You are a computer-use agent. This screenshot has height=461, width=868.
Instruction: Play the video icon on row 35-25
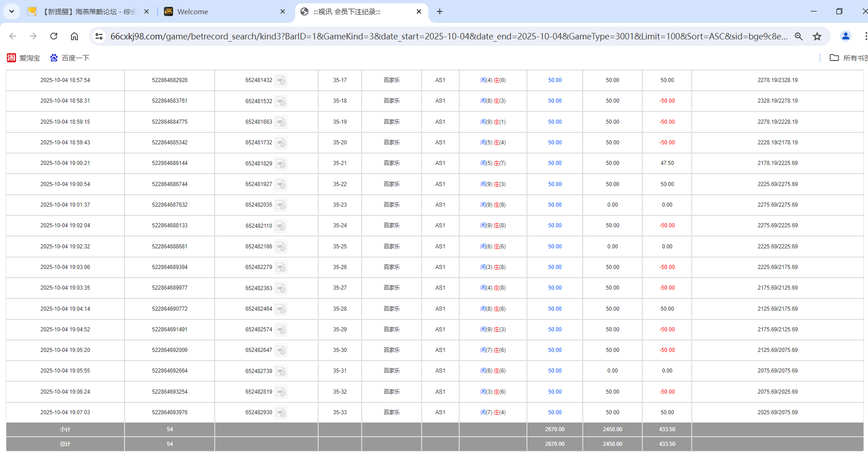click(x=282, y=247)
